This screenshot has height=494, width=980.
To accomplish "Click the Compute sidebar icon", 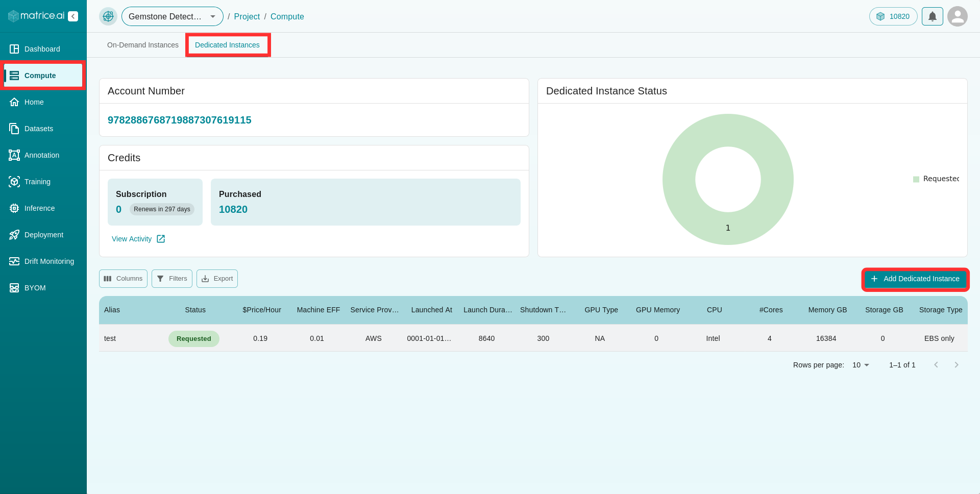I will point(14,76).
